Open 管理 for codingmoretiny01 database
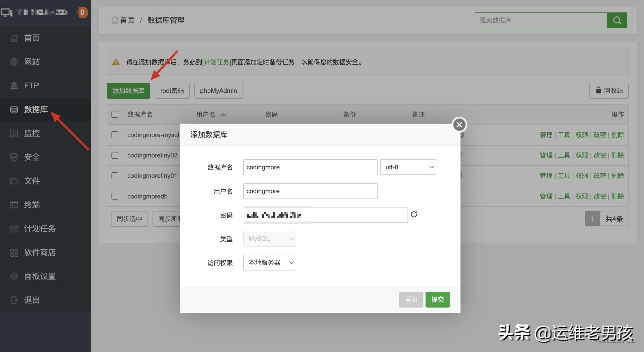Screen dimensions: 644x352 pos(546,175)
